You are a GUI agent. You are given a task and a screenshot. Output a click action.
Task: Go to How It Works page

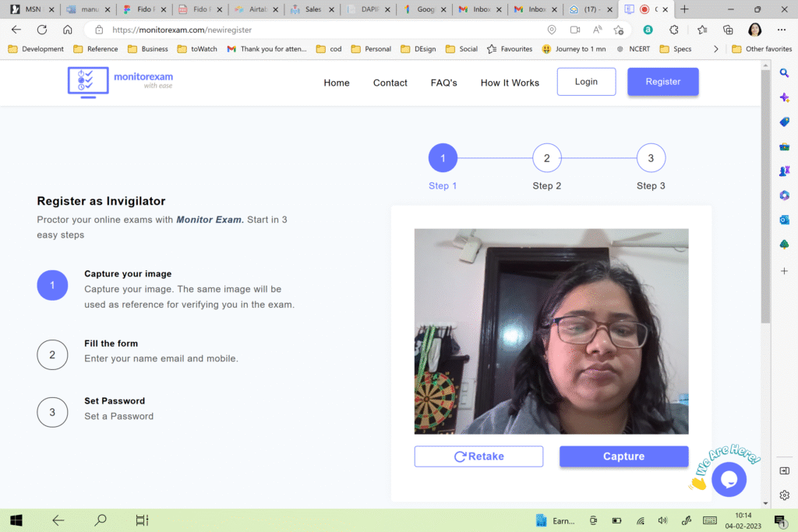[x=510, y=83]
